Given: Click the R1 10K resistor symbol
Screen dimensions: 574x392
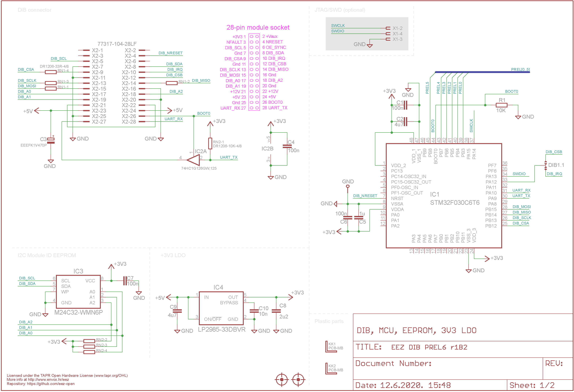Looking at the screenshot, I should pyautogui.click(x=501, y=105).
